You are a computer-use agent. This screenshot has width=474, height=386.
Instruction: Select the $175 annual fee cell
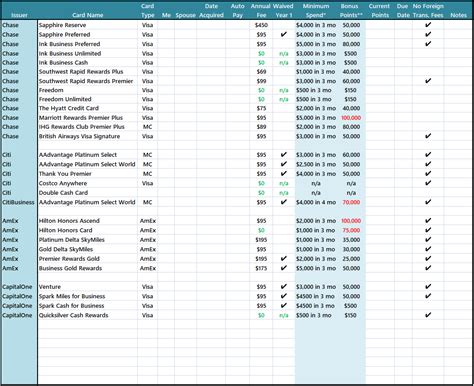pyautogui.click(x=261, y=268)
